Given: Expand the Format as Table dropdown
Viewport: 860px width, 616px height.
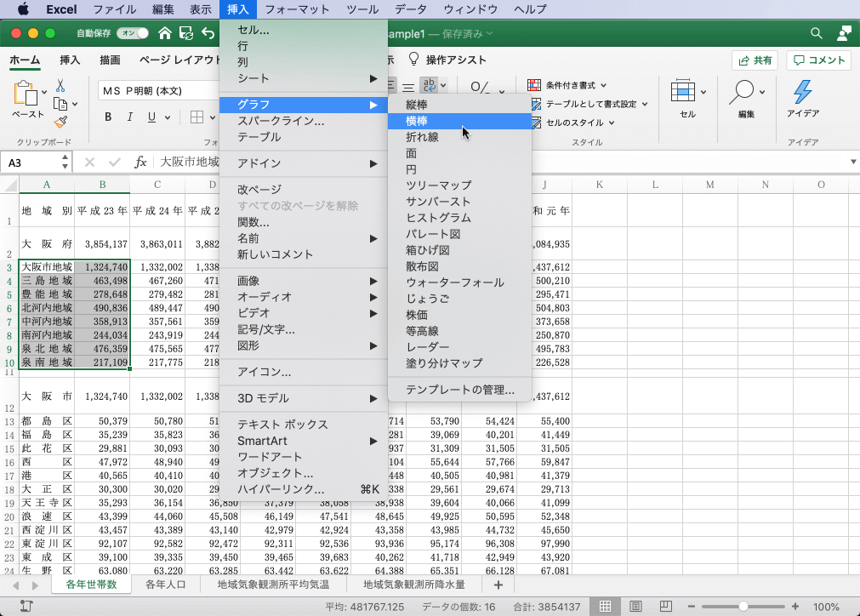Looking at the screenshot, I should pyautogui.click(x=645, y=104).
